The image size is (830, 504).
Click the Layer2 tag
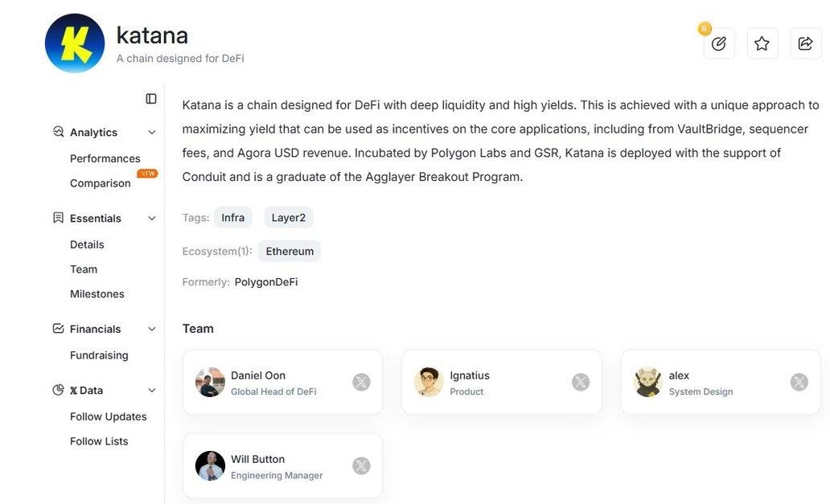[288, 217]
